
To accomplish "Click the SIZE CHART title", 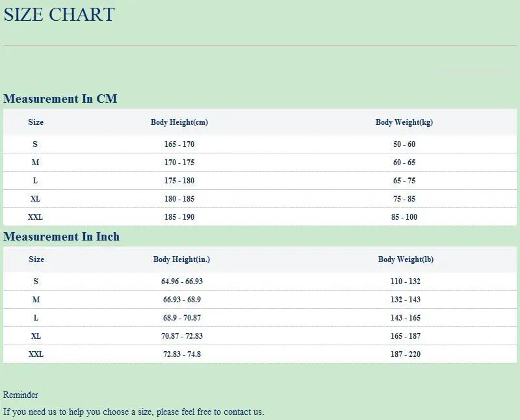I will (59, 14).
